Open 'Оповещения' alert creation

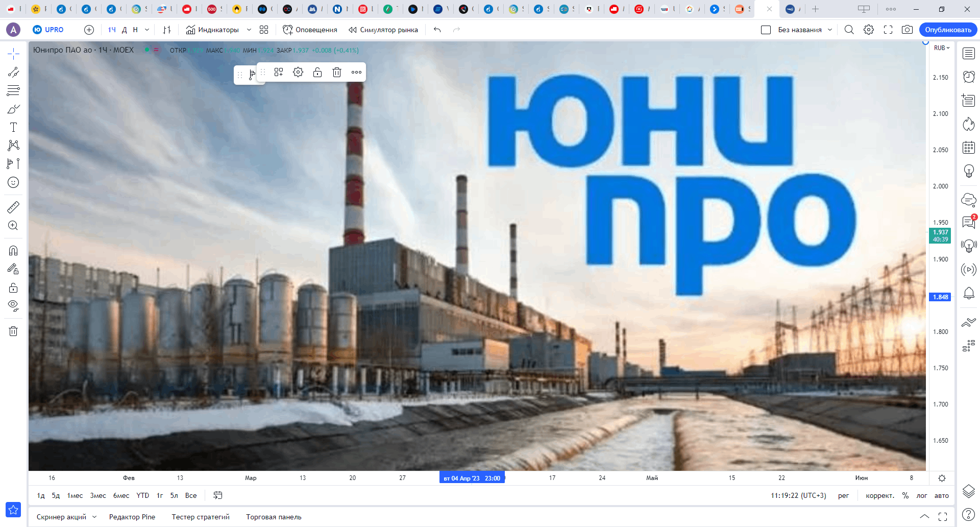310,30
